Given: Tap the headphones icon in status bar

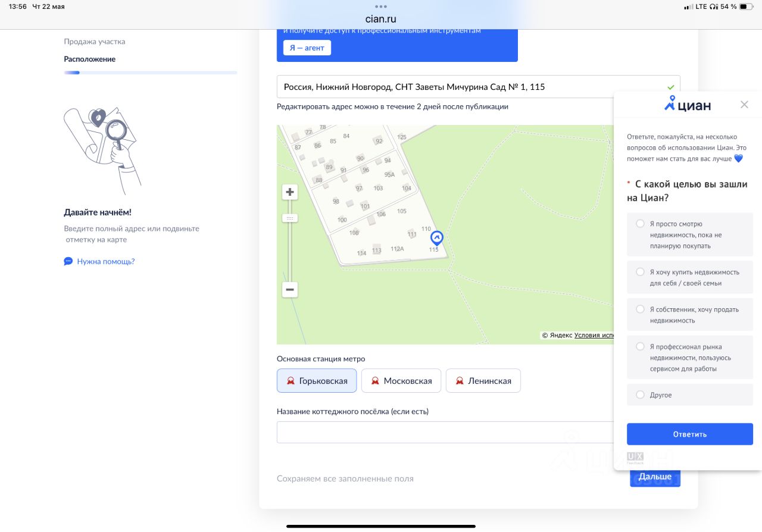Looking at the screenshot, I should 714,7.
